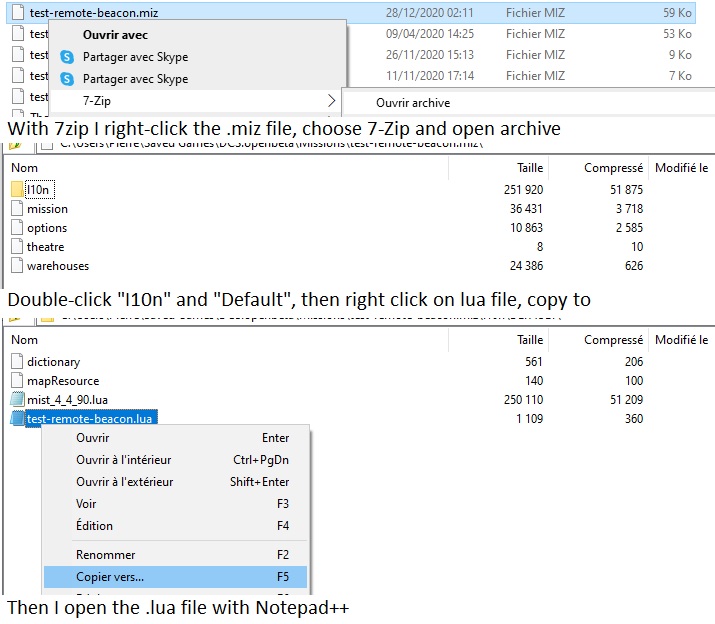Click size value 251 920
Viewport: 715px width, 624px height.
523,190
